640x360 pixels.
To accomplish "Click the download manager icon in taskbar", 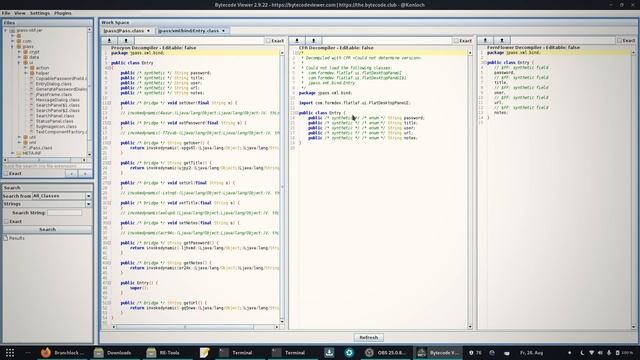I will coord(329,353).
